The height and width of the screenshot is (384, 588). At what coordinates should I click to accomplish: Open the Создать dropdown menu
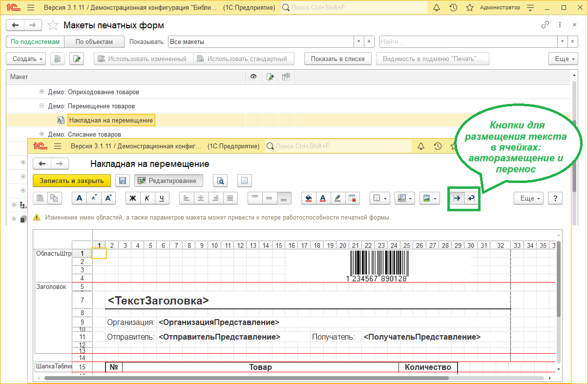26,59
